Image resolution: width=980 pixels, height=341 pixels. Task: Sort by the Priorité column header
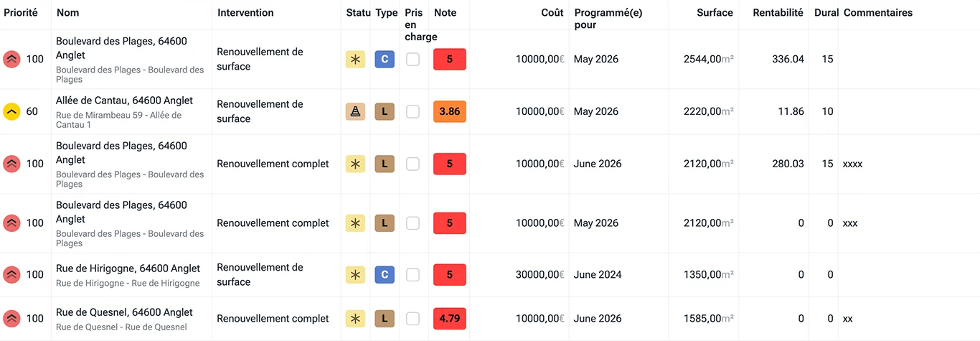click(x=21, y=12)
